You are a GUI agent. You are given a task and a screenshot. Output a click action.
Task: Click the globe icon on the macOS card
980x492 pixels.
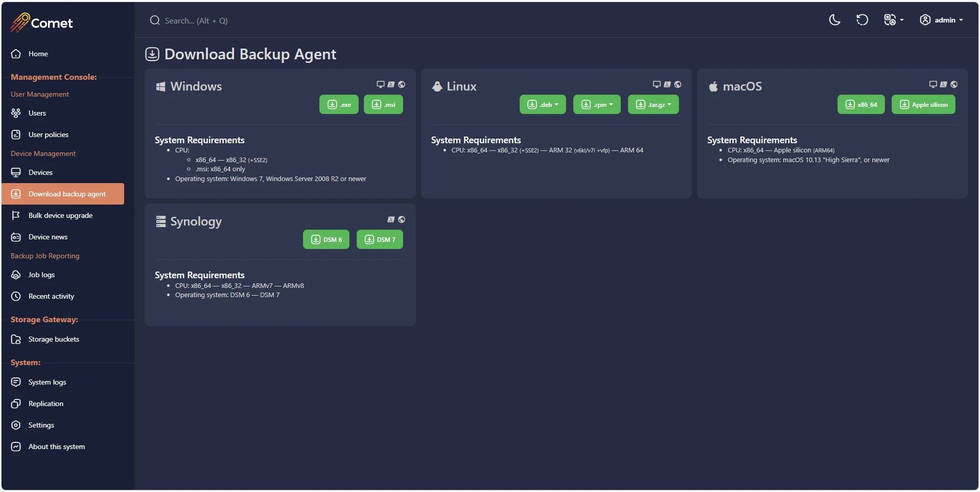[954, 84]
